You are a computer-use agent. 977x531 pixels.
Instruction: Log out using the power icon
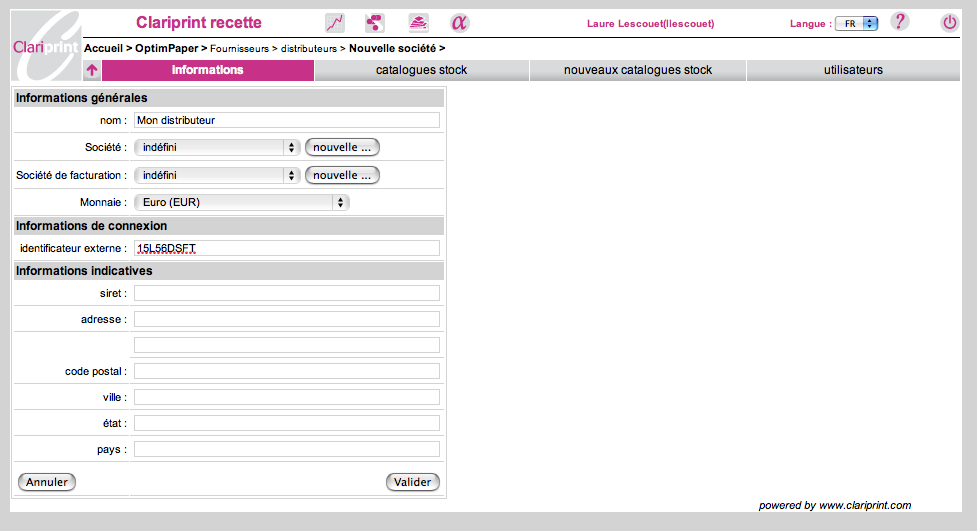pyautogui.click(x=949, y=23)
